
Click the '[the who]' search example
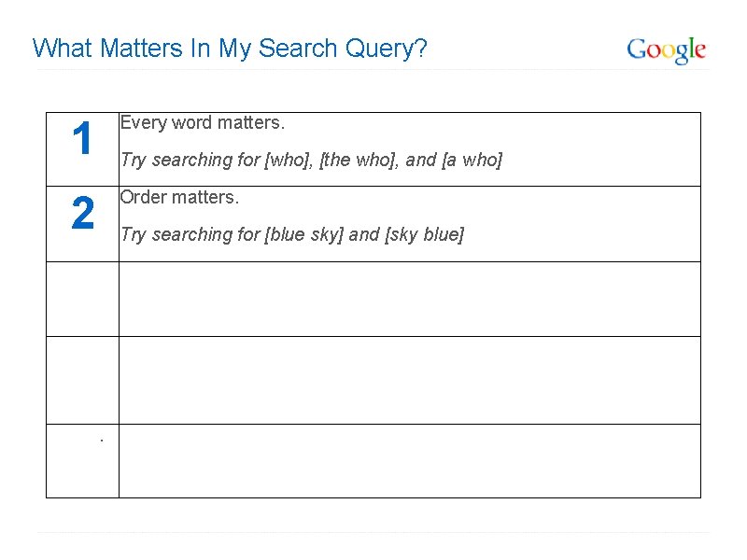[x=359, y=160]
